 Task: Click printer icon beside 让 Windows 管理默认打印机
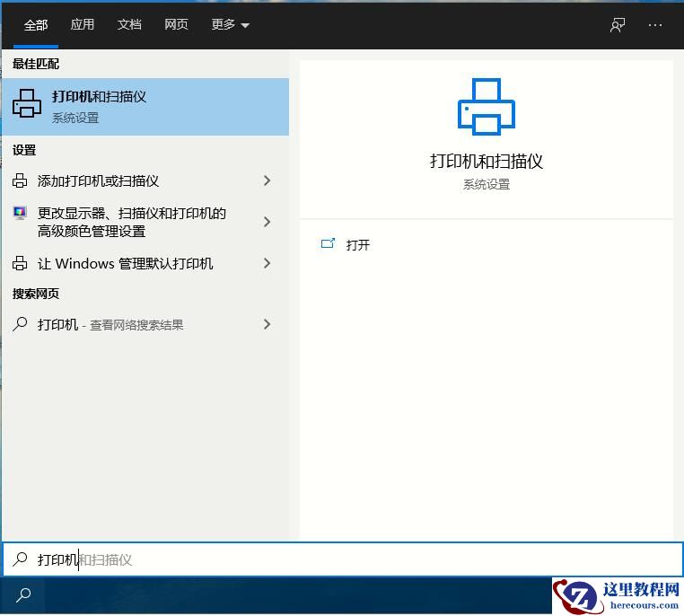pyautogui.click(x=20, y=263)
